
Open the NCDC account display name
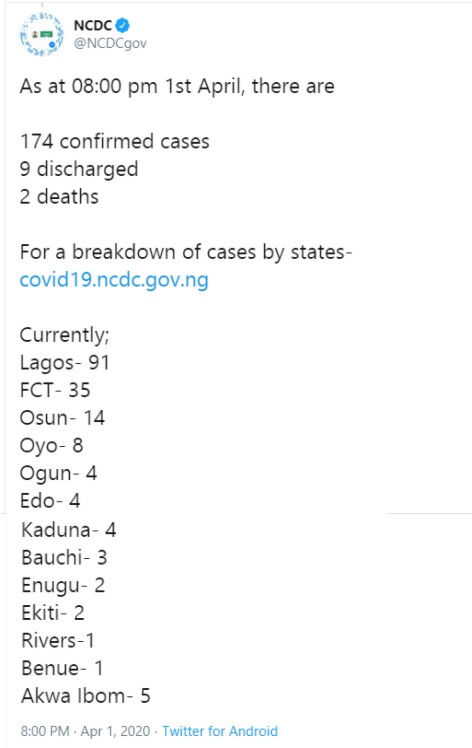pos(93,25)
